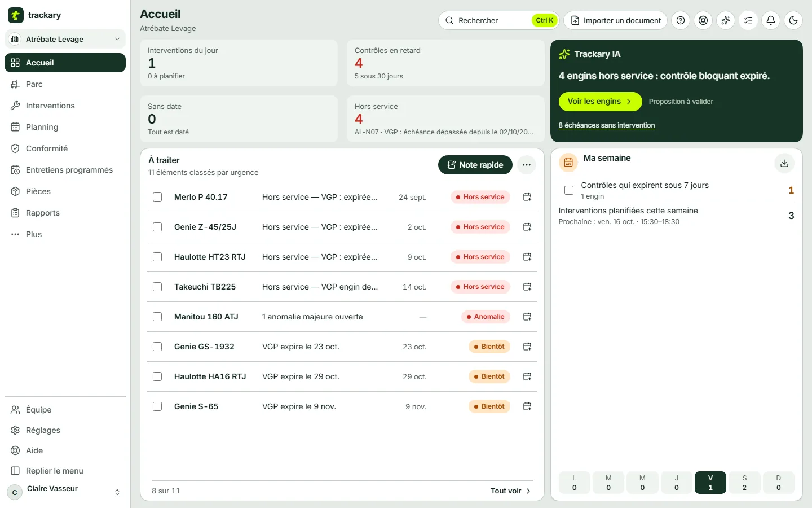Click the Bientôt badge on Genie S-65 row

coord(489,406)
